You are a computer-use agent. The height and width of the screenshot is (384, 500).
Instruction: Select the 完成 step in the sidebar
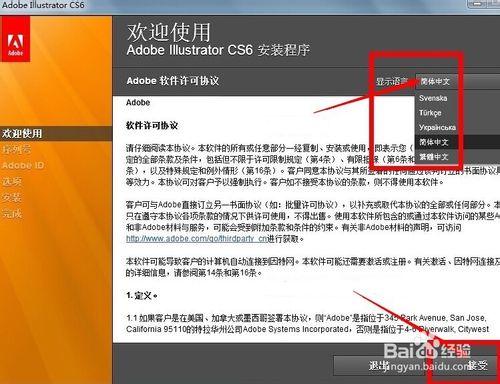coord(12,213)
